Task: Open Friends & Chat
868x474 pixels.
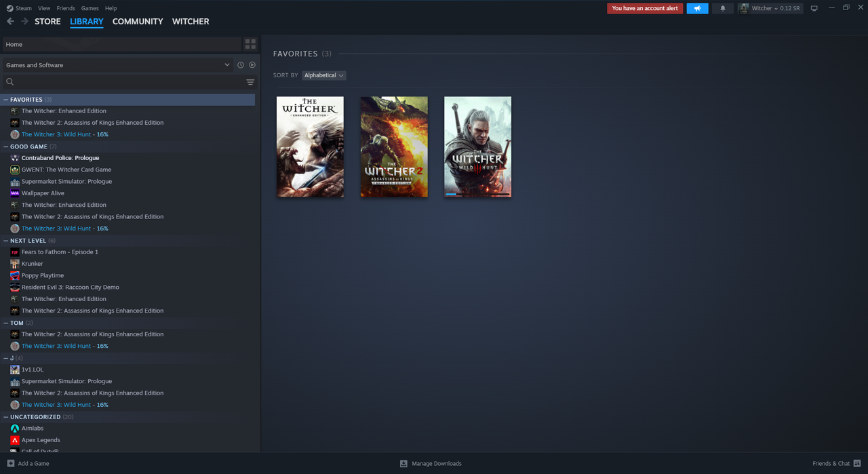Action: coord(831,463)
